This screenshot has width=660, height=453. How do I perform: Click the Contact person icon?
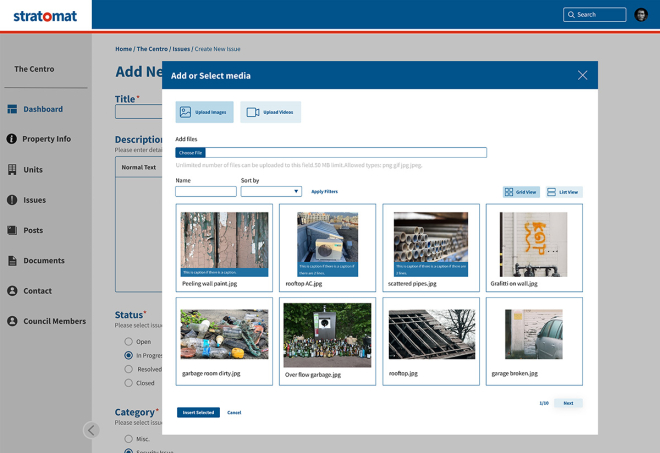[12, 290]
